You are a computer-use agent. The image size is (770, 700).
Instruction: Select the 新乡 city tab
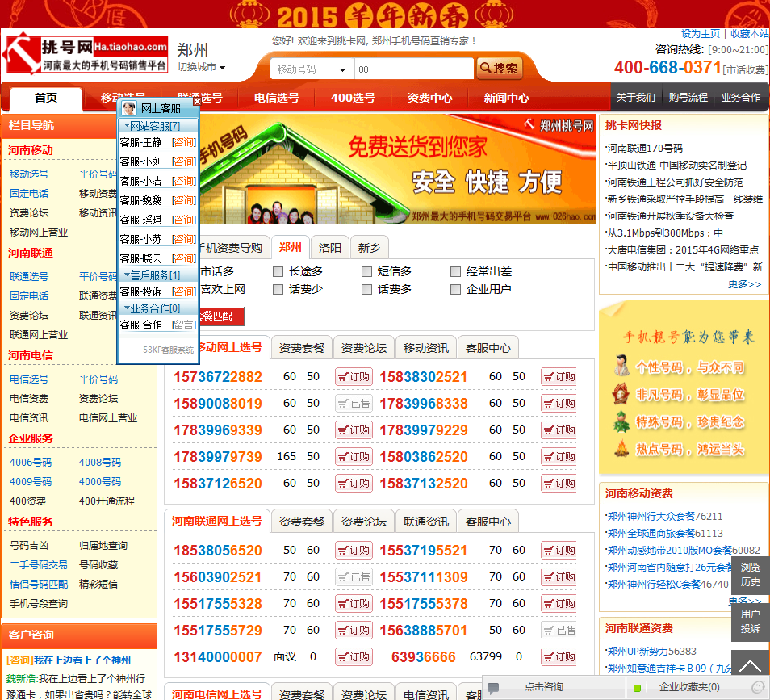(x=370, y=248)
